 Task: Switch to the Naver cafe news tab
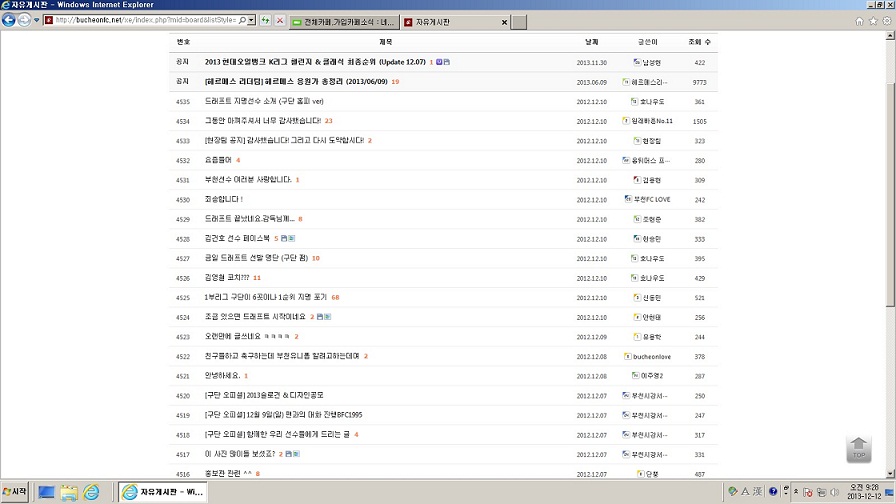pyautogui.click(x=345, y=22)
